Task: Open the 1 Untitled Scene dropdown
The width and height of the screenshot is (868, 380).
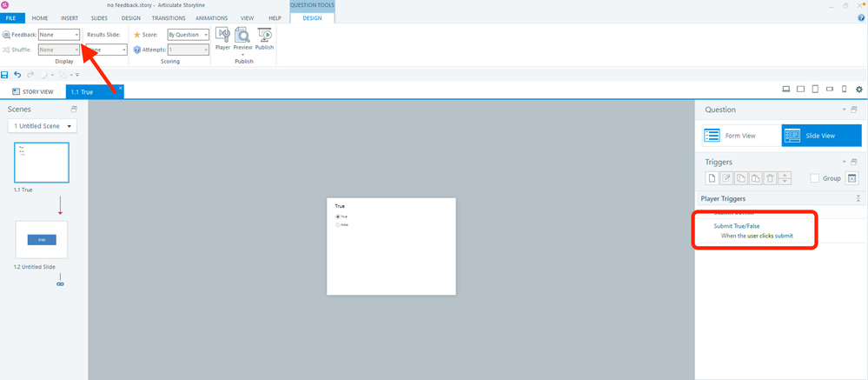Action: [43, 126]
